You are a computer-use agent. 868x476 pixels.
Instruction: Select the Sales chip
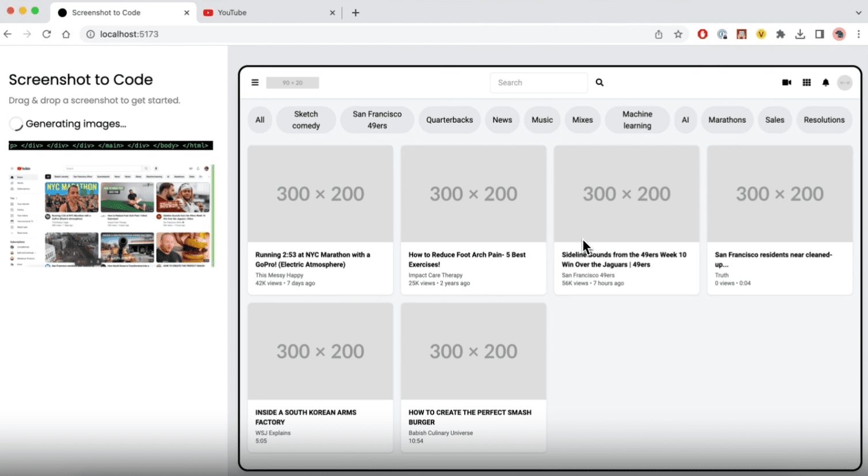click(775, 120)
